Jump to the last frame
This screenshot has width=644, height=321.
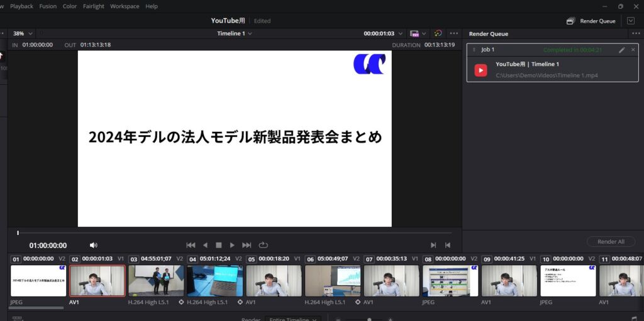(247, 245)
